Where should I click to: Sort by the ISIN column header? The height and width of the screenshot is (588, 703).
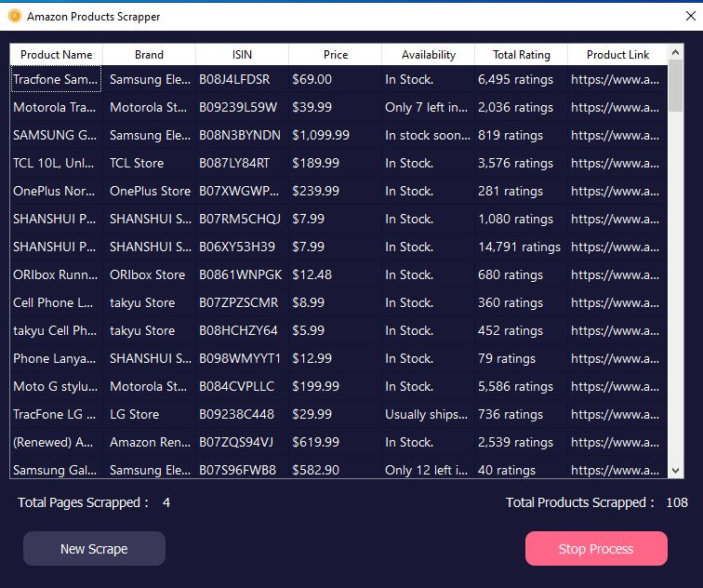(x=242, y=55)
